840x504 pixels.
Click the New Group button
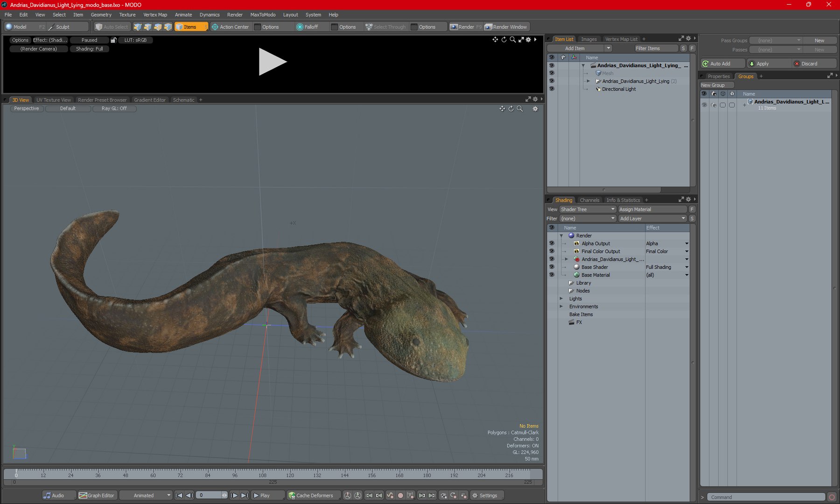pos(717,85)
